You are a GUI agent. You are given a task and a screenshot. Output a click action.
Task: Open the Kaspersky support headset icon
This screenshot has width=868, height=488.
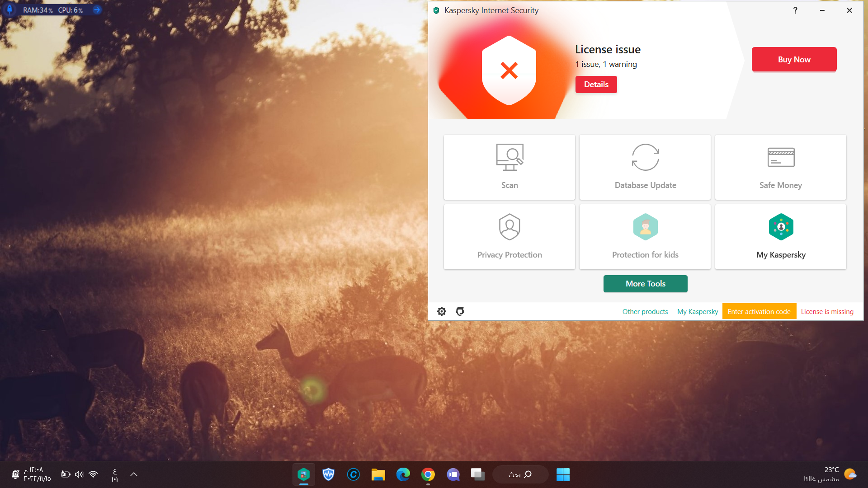click(x=460, y=311)
